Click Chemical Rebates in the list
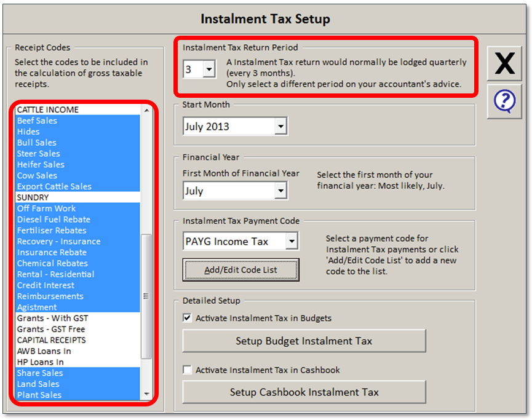 click(x=78, y=263)
